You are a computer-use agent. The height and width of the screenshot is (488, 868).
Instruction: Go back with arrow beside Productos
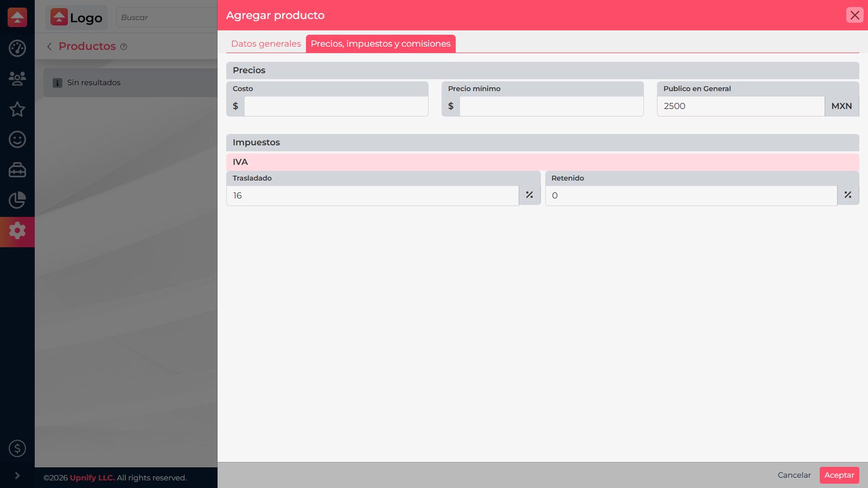pyautogui.click(x=49, y=47)
